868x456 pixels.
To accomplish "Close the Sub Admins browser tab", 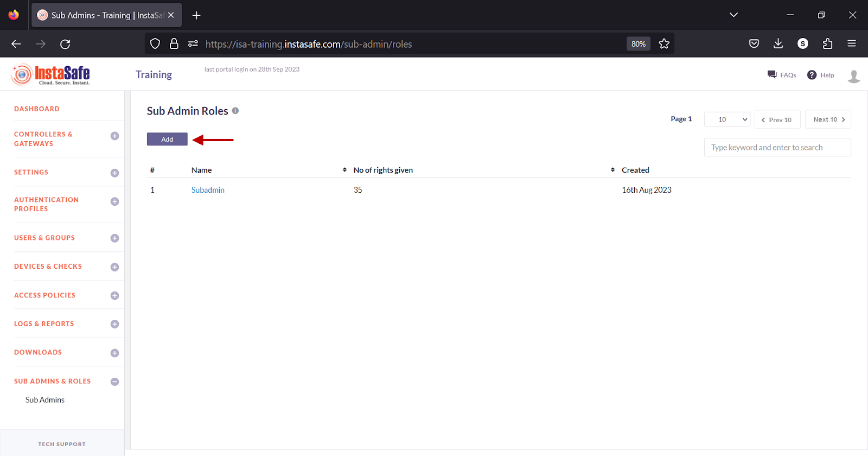I will pos(171,15).
